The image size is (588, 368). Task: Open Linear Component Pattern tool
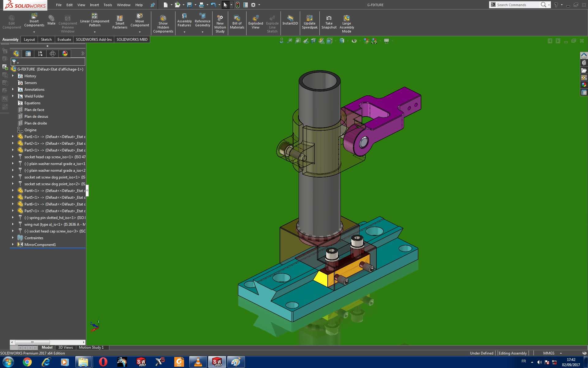point(95,21)
